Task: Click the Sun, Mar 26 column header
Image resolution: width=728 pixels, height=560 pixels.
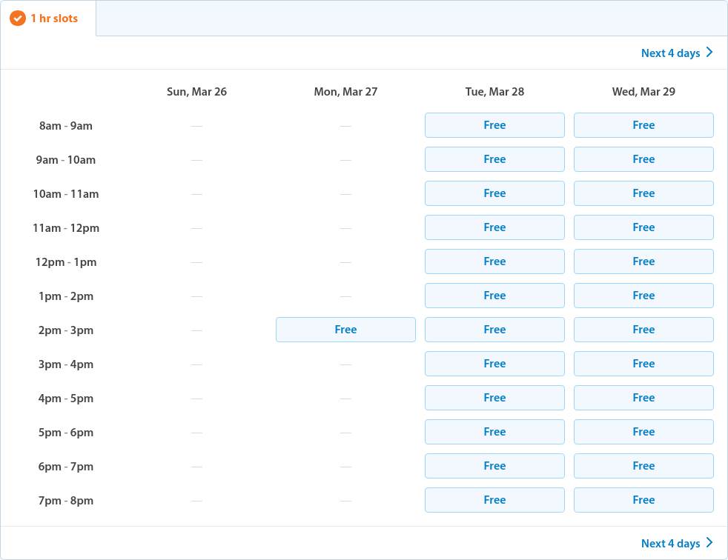Action: click(197, 92)
